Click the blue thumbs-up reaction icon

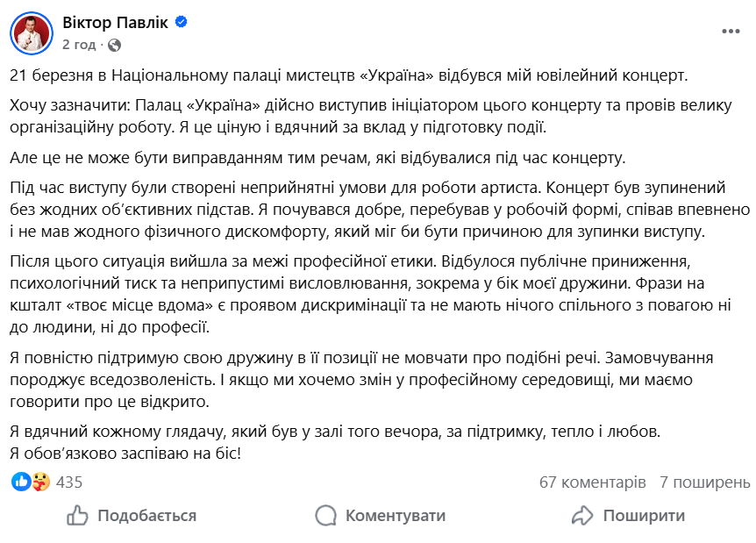(23, 482)
